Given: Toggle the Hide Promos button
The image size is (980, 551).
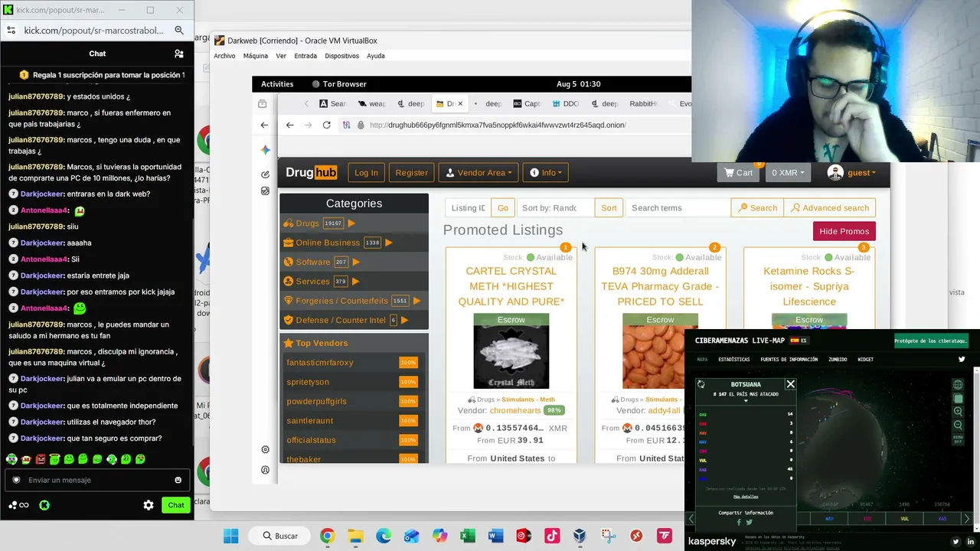Looking at the screenshot, I should 844,231.
